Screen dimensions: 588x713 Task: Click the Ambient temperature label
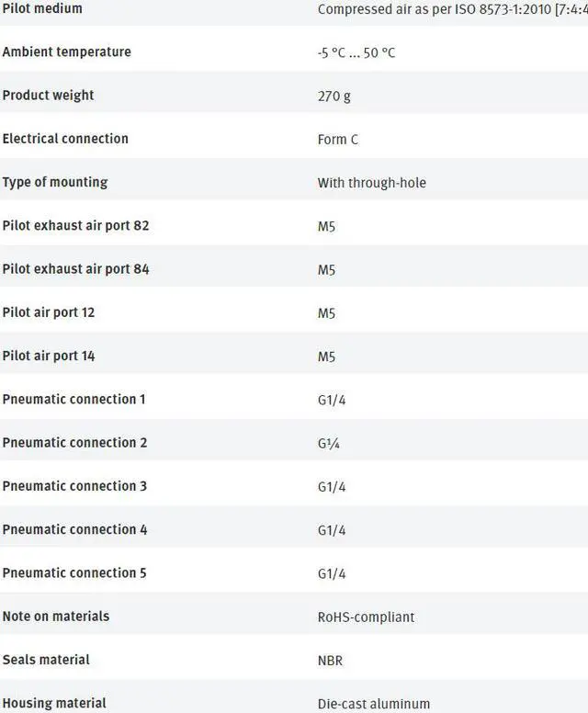pyautogui.click(x=66, y=51)
